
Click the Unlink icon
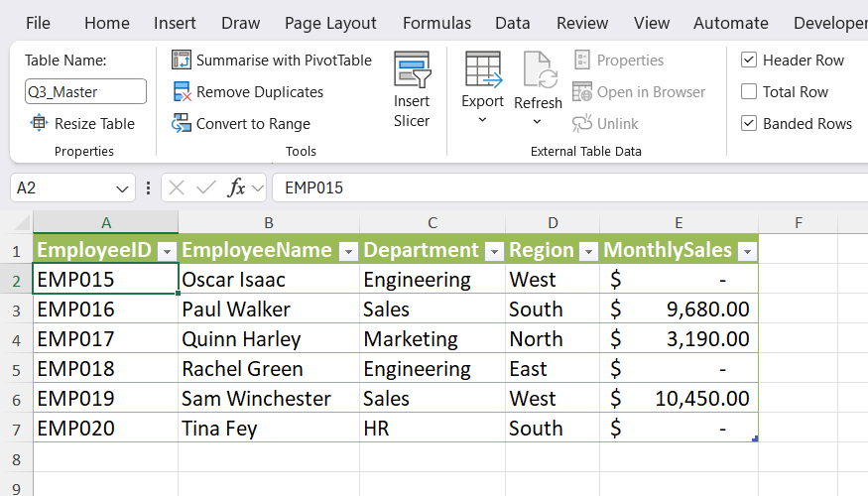[581, 123]
